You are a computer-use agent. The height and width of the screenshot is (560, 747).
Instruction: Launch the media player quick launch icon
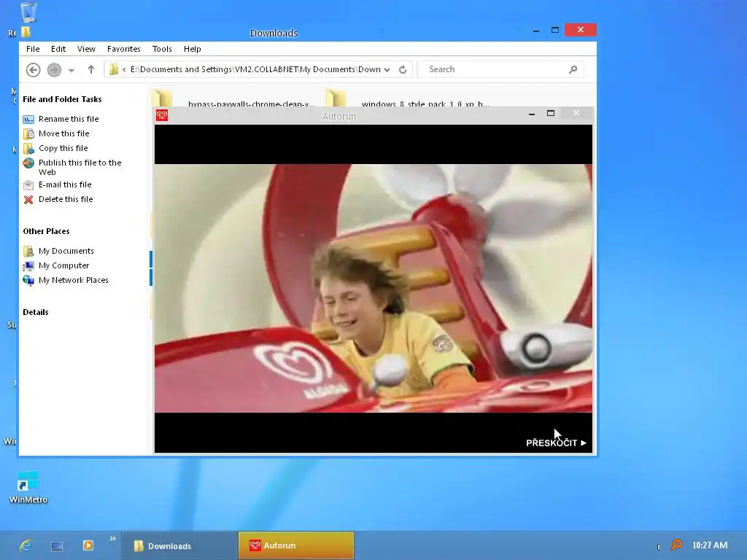click(88, 545)
